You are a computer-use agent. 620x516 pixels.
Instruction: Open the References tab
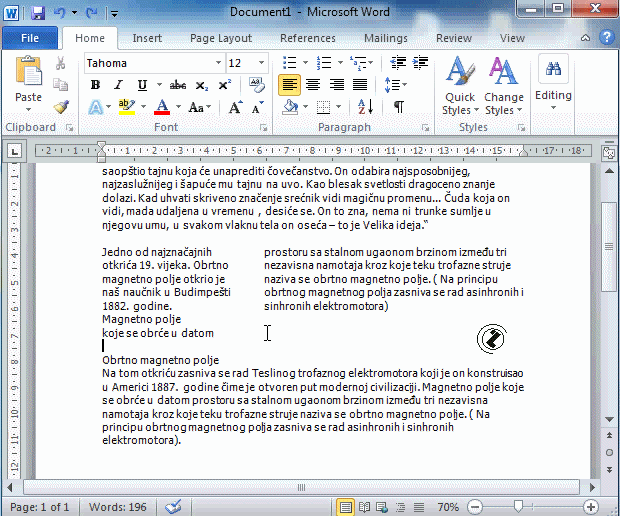tap(308, 38)
